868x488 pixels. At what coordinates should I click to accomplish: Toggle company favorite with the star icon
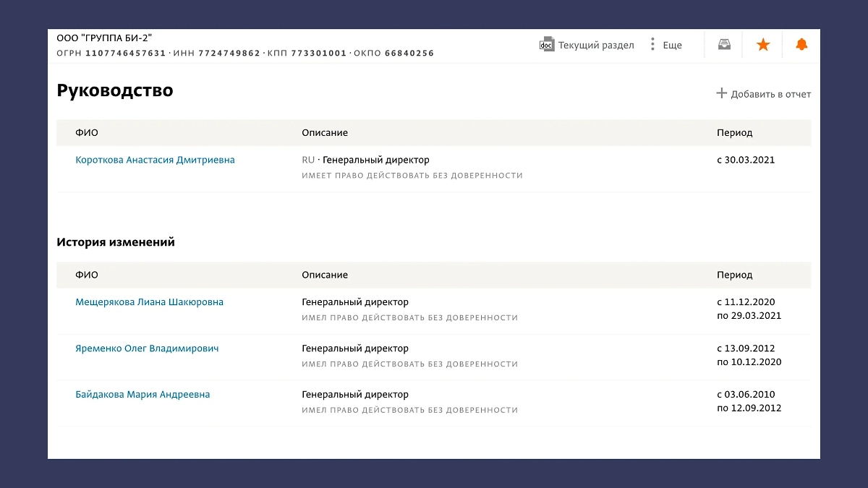click(x=763, y=44)
